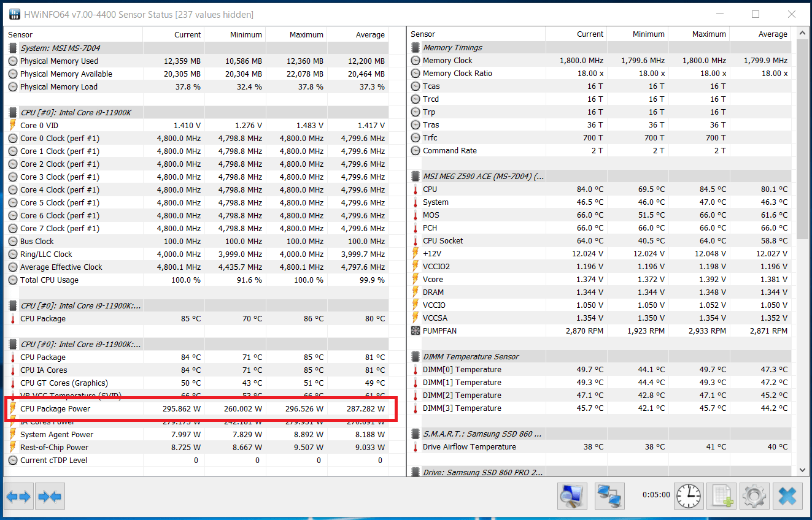Select the Physical Memory Used row
812x520 pixels.
[197, 61]
